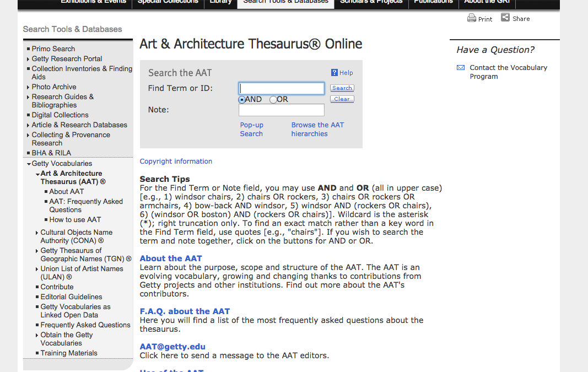Open the Help text link
Screen dimensions: 588x372
[346, 73]
